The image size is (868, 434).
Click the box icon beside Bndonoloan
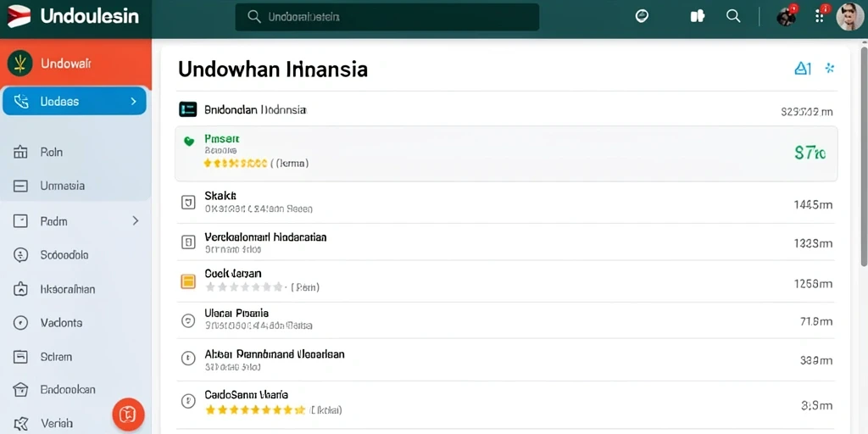pyautogui.click(x=20, y=390)
